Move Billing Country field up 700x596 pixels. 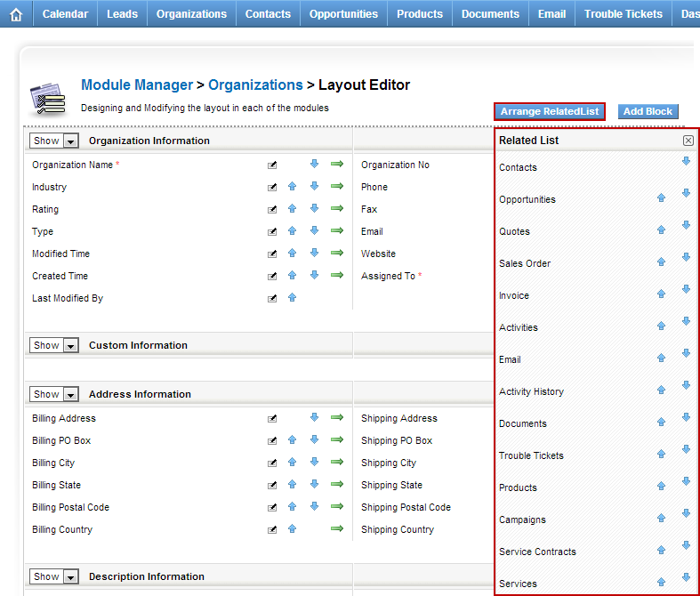coord(292,529)
